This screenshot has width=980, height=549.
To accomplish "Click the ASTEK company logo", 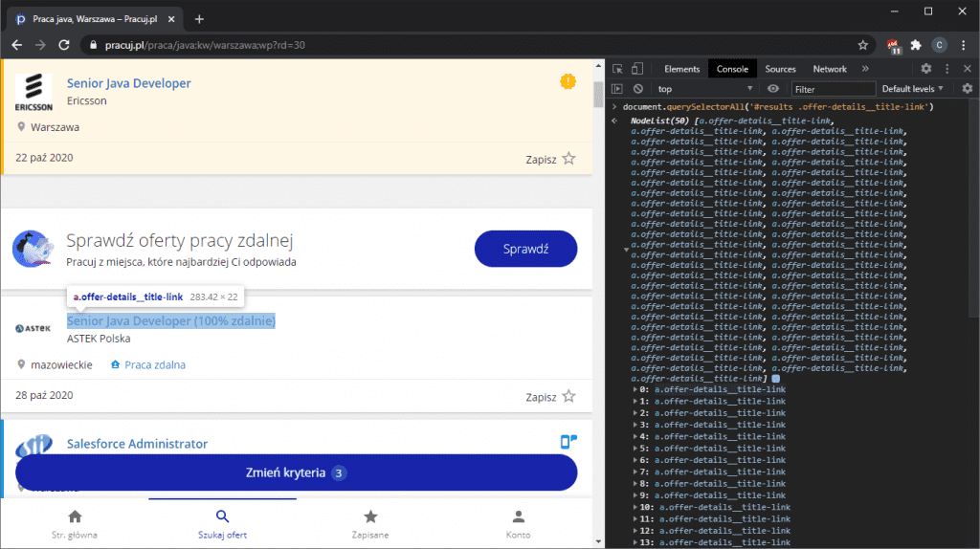I will tap(33, 328).
